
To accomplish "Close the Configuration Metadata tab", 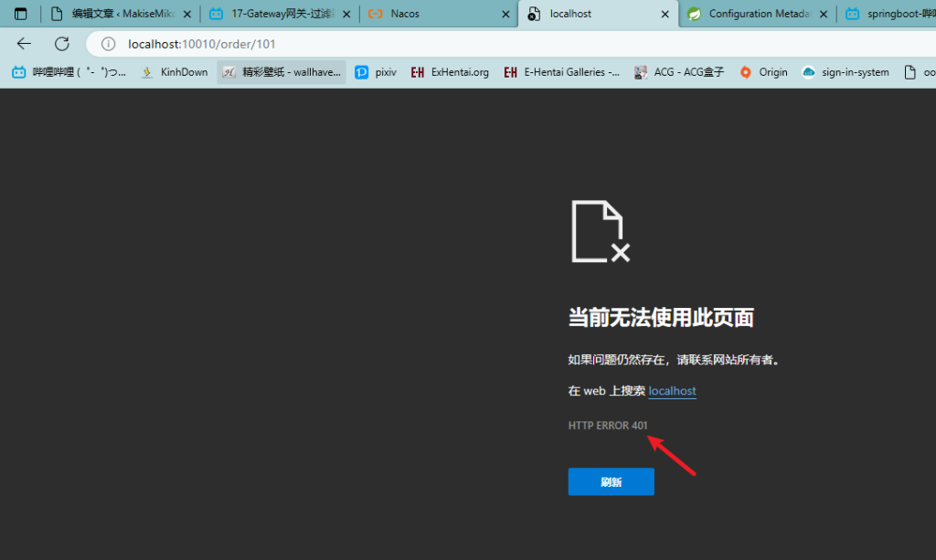I will (824, 14).
